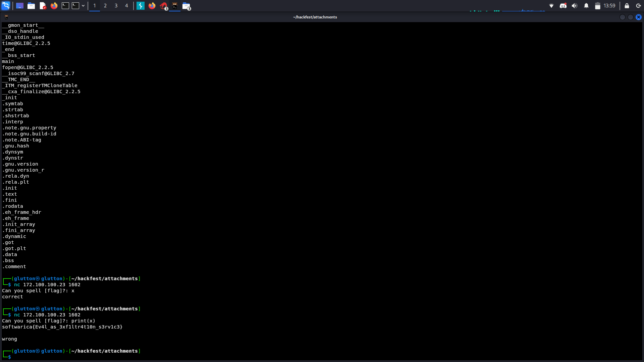This screenshot has width=644, height=362.
Task: Open the text editor launcher
Action: (x=43, y=6)
